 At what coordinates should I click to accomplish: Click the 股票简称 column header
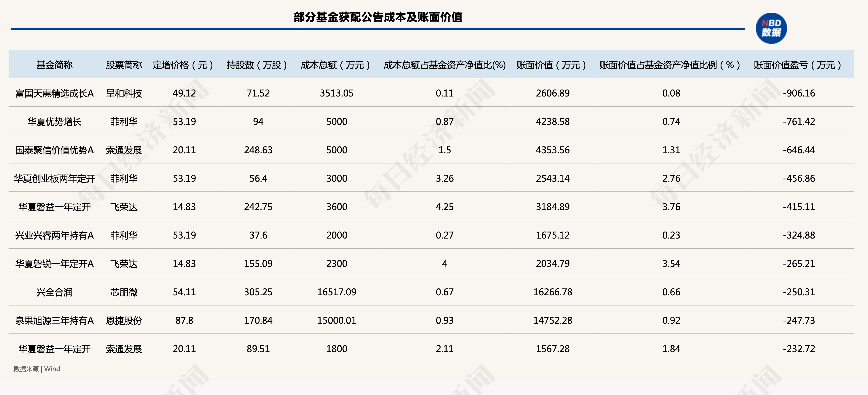pyautogui.click(x=124, y=65)
